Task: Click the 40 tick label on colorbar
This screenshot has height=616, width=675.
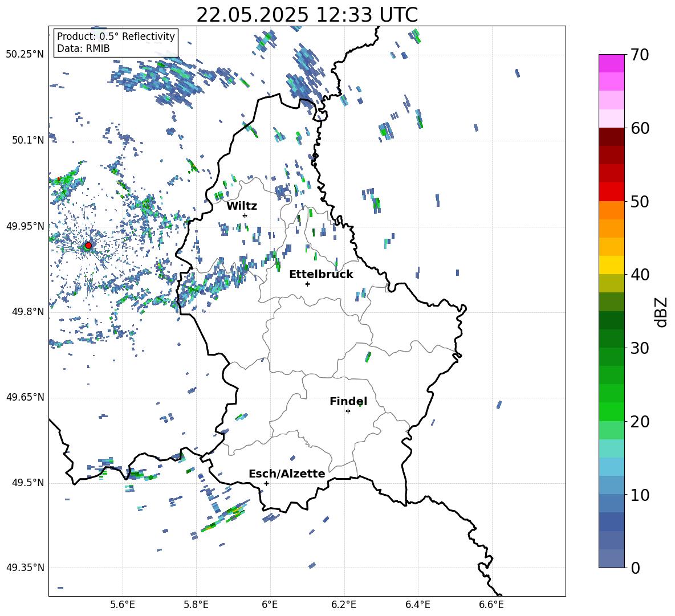Action: pyautogui.click(x=640, y=275)
